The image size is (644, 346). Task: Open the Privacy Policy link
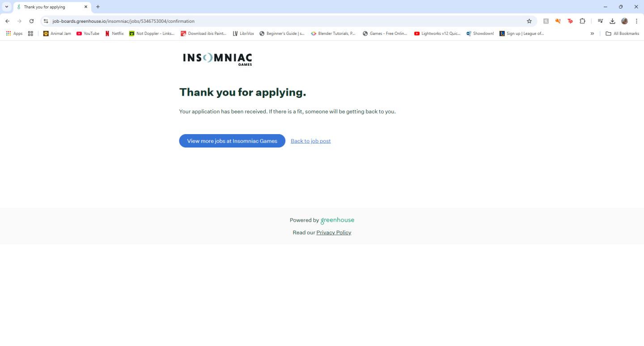click(x=334, y=232)
